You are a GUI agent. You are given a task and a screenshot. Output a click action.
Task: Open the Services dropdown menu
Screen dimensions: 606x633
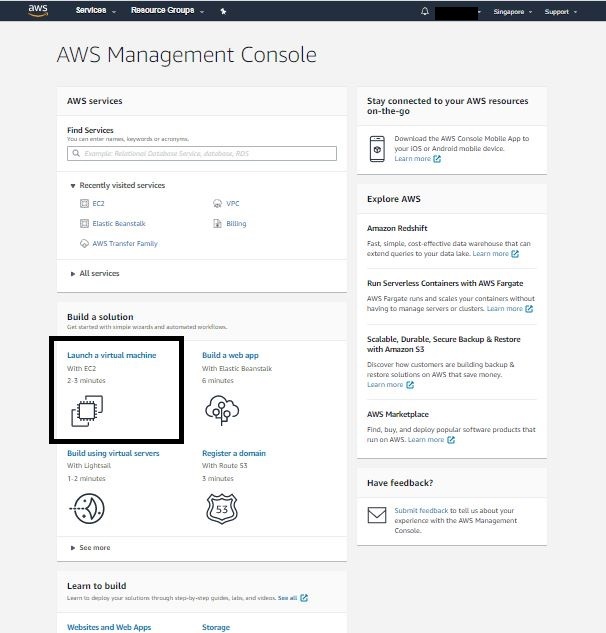[x=96, y=10]
